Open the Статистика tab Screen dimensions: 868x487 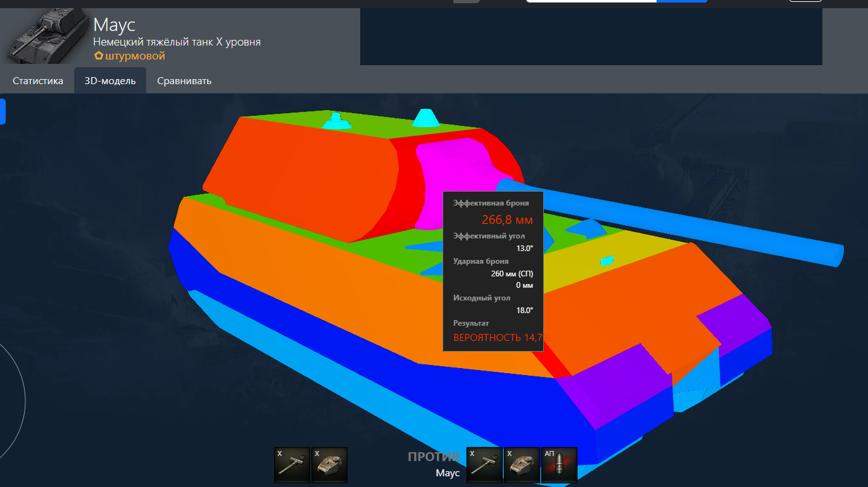pos(38,81)
